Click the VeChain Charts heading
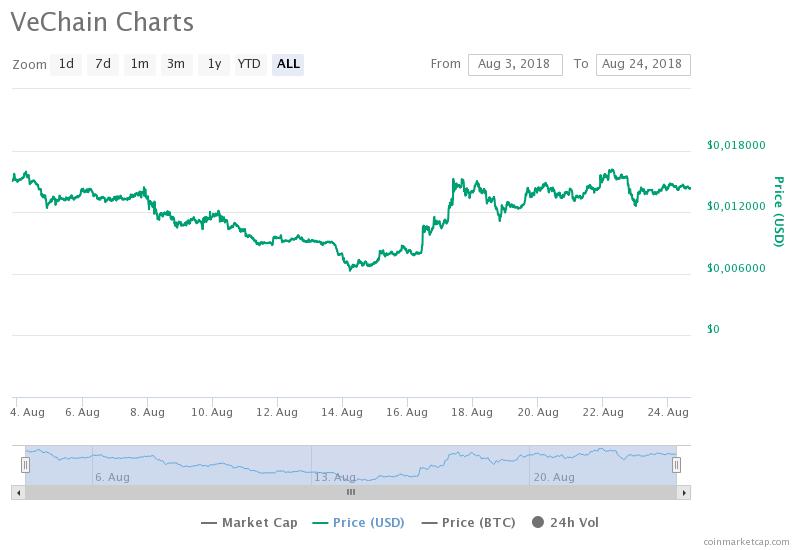 pos(102,22)
